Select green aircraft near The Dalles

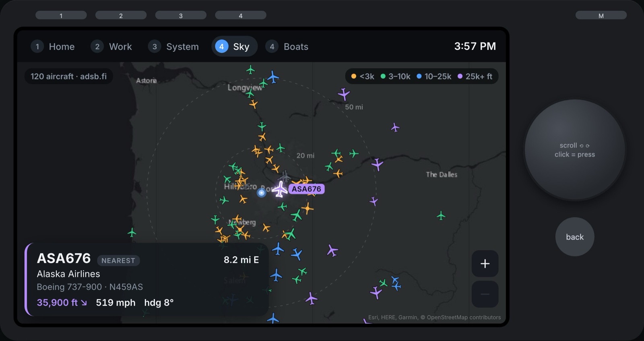pos(441,216)
